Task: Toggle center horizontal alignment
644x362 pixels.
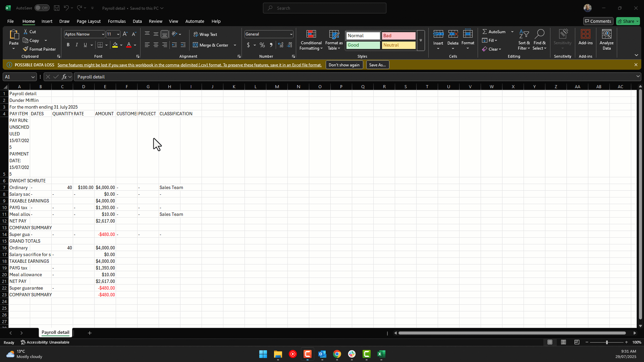Action: point(156,45)
